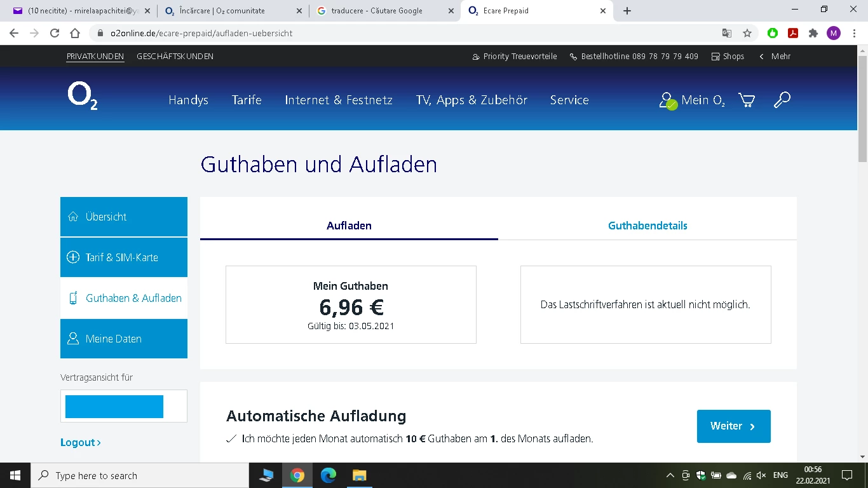Viewport: 868px width, 488px height.
Task: Open the site search magnifier icon
Action: 782,100
